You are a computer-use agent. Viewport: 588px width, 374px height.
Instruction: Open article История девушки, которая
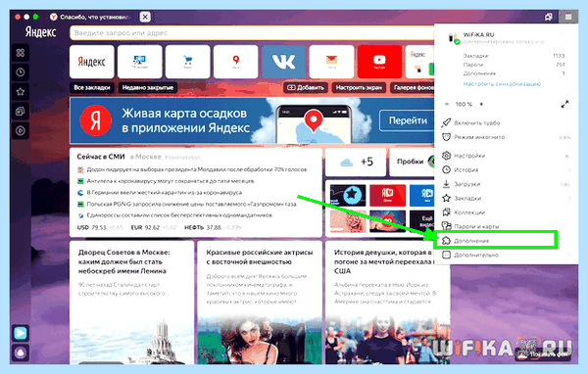384,261
